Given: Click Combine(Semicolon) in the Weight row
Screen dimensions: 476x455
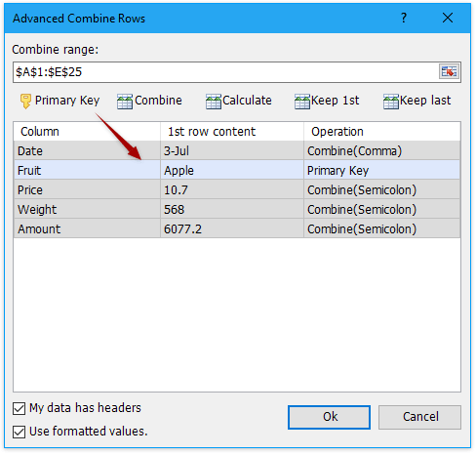Looking at the screenshot, I should [382, 209].
